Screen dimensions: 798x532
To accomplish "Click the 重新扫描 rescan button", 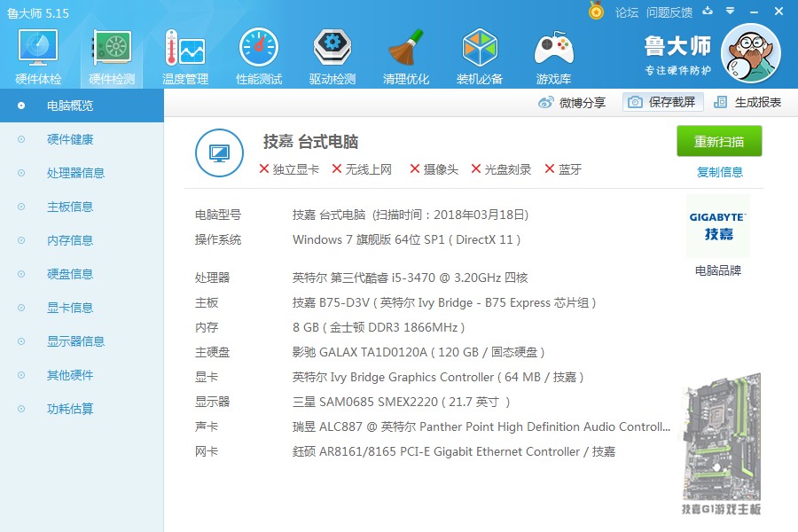I will click(719, 141).
